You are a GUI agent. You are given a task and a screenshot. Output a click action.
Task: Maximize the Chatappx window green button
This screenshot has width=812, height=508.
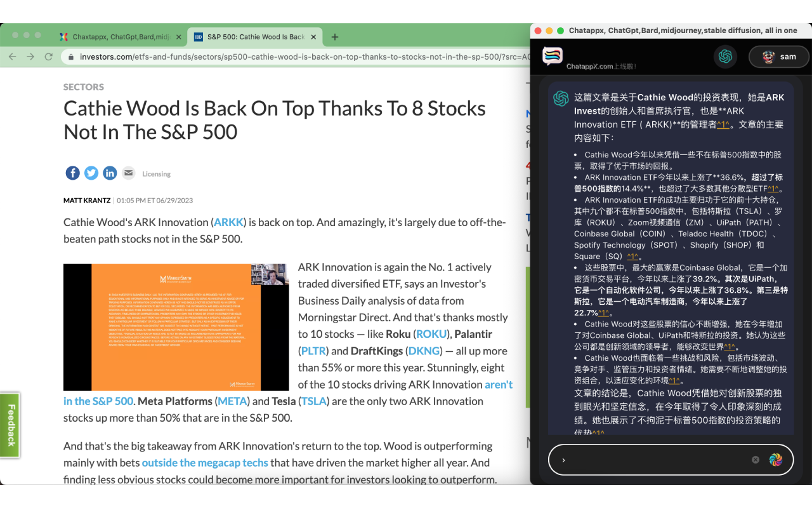561,30
